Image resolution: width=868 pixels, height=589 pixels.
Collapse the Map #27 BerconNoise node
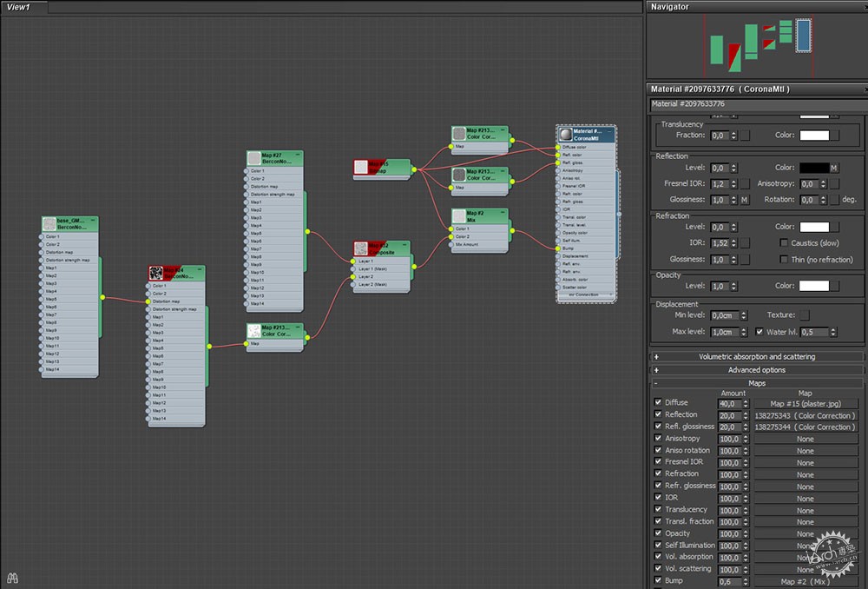(x=298, y=155)
